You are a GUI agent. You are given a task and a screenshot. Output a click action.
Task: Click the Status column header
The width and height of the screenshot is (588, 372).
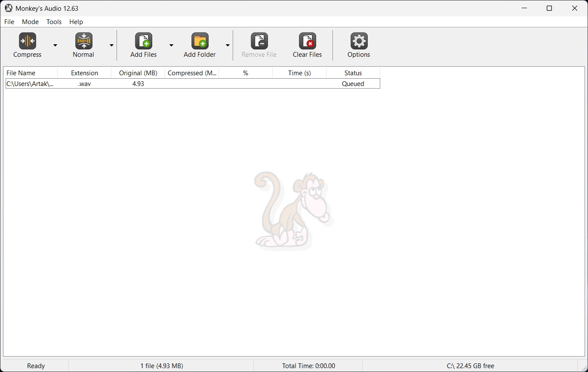[x=353, y=73]
